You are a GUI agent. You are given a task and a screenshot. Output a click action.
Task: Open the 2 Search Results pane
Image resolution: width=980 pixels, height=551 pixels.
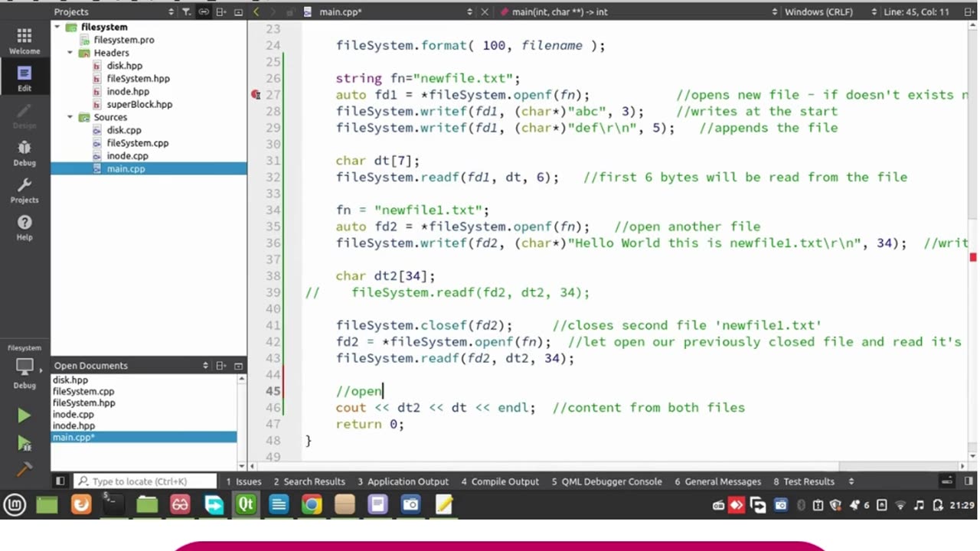309,481
